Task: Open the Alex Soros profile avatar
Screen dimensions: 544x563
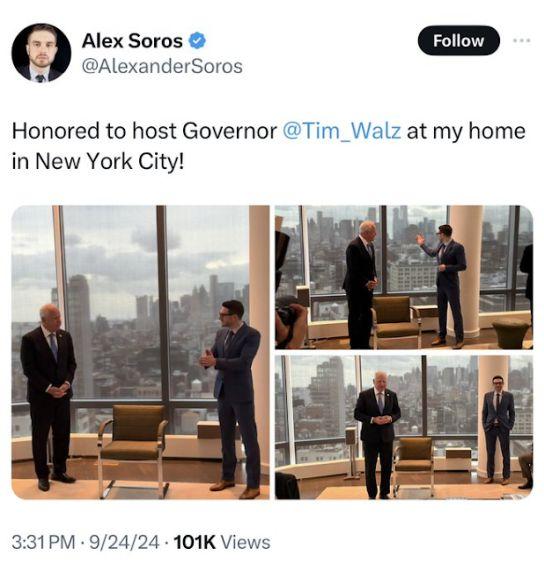Action: coord(41,53)
